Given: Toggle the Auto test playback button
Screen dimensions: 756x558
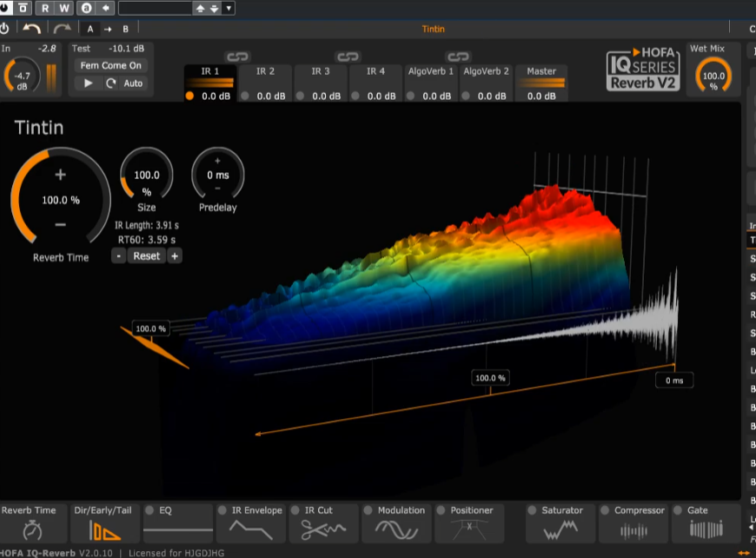Looking at the screenshot, I should point(133,83).
